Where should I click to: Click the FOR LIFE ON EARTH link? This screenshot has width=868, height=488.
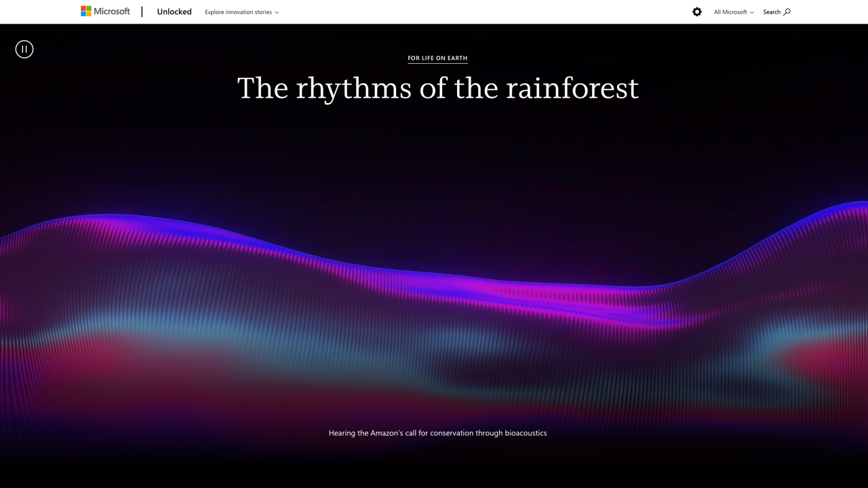pos(437,58)
